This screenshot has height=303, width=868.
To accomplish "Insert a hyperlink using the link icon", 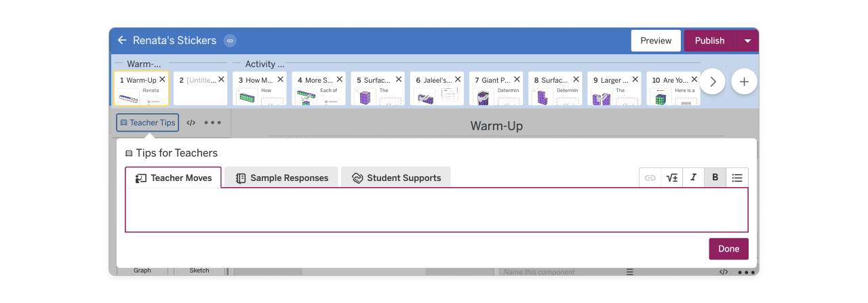I will coord(650,178).
